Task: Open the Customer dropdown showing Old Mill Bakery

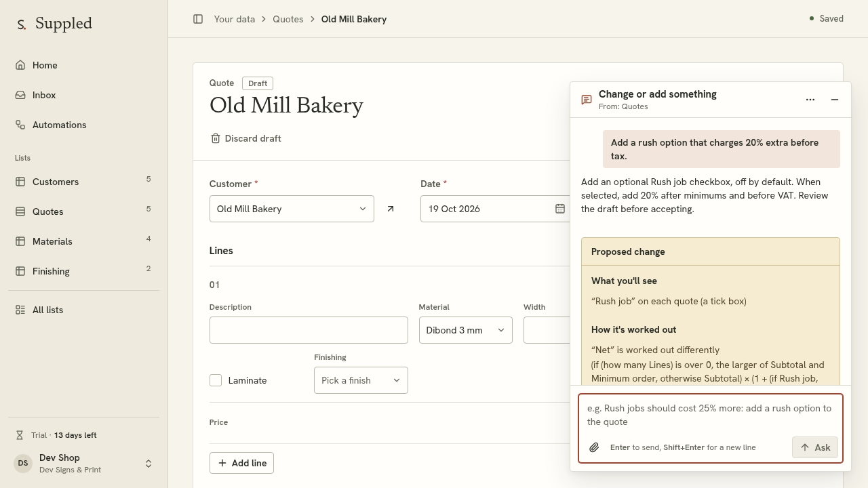Action: click(292, 209)
